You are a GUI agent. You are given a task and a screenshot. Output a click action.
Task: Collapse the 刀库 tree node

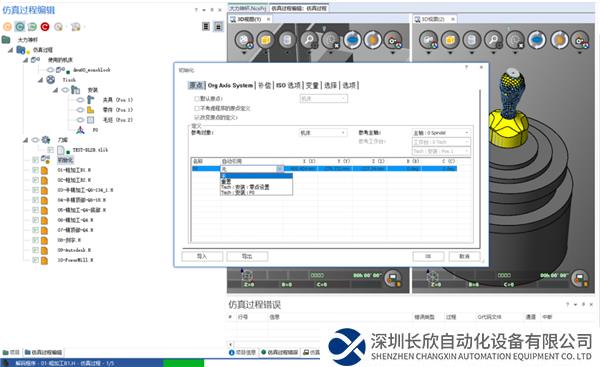[x=25, y=140]
